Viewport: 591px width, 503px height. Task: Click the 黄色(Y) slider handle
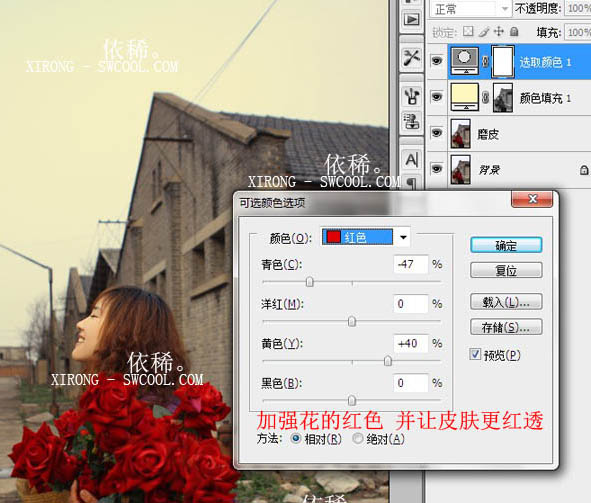[387, 361]
